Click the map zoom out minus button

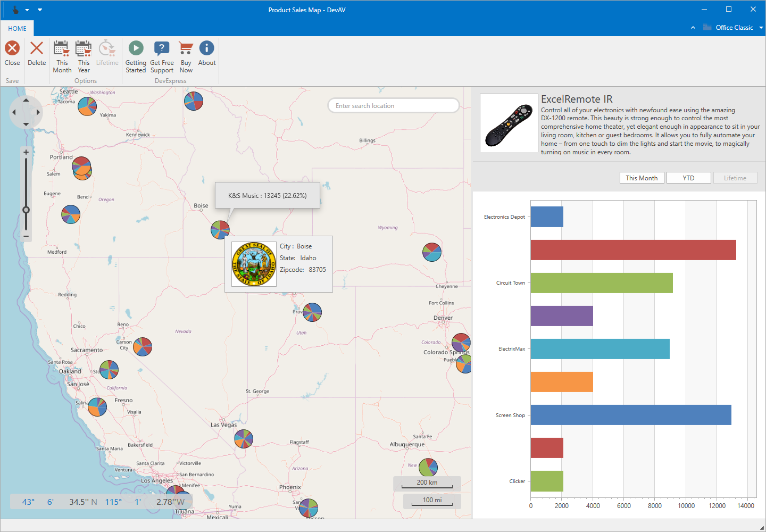coord(26,236)
